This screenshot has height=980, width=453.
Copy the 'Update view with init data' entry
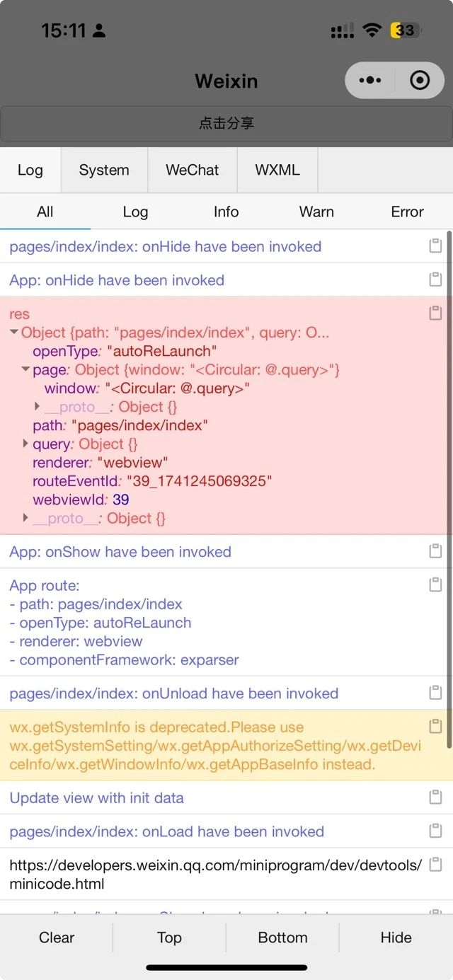(435, 797)
